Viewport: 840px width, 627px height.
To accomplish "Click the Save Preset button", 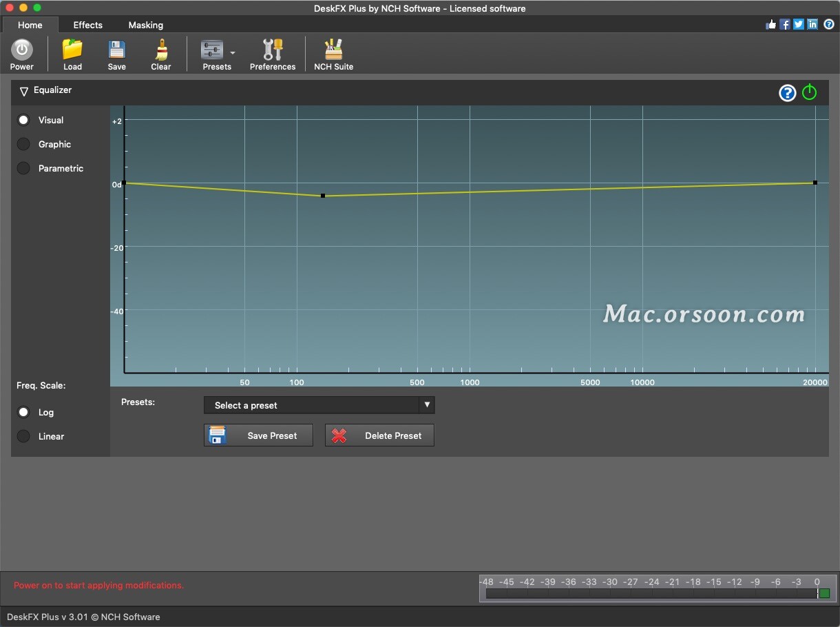I will coord(258,435).
